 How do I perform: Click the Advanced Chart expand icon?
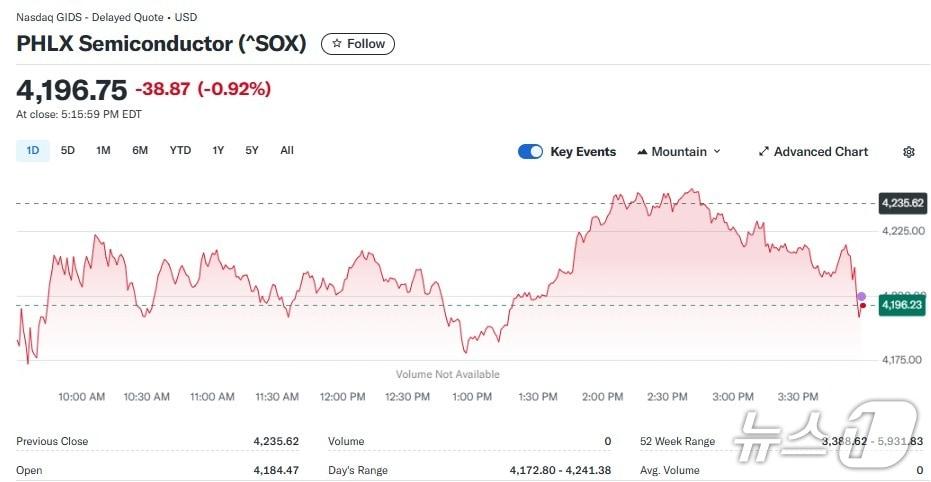click(764, 152)
